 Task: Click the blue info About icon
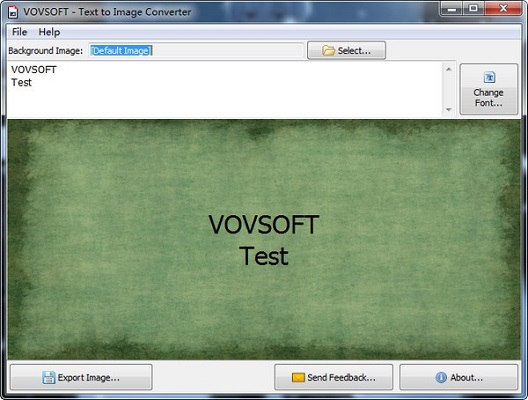441,377
